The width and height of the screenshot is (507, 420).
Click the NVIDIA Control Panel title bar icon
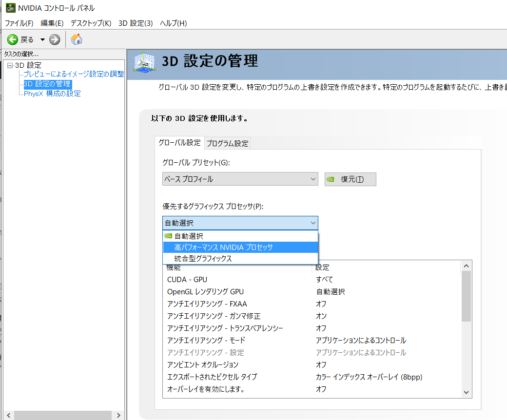coord(10,8)
